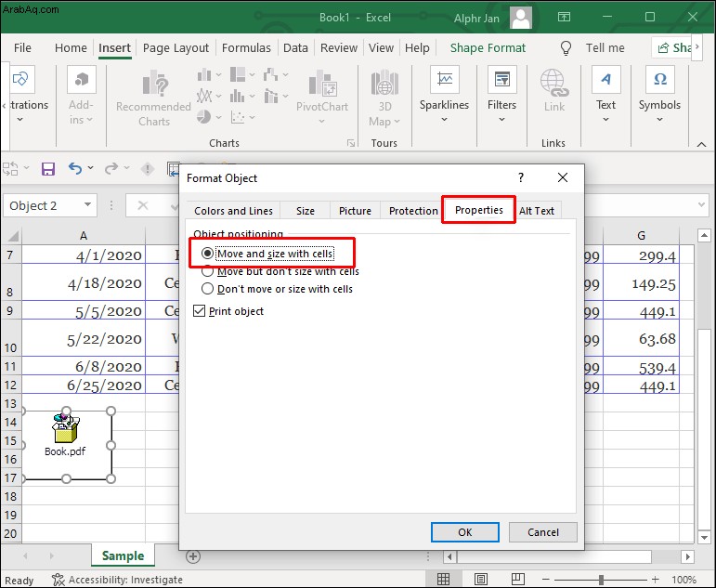Select cell with 4/18/2020
Image resolution: width=716 pixels, height=588 pixels.
(x=84, y=282)
